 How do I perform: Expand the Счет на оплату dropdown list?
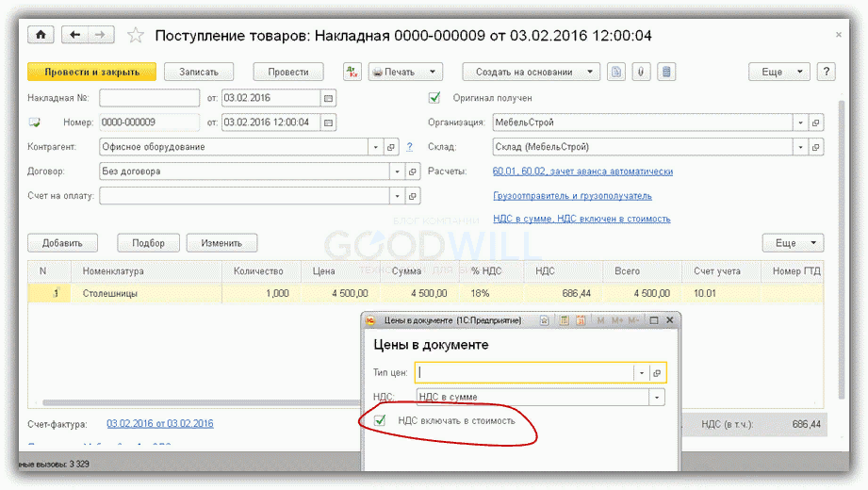coord(397,195)
